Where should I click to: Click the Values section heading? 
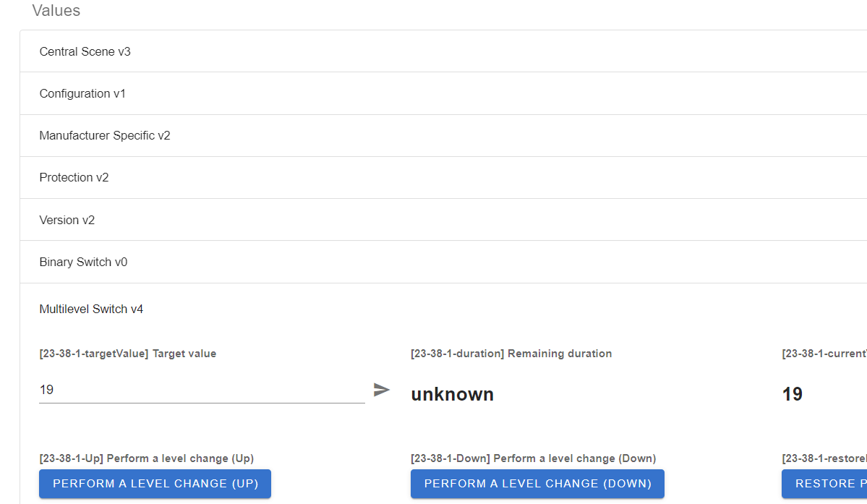[x=56, y=11]
